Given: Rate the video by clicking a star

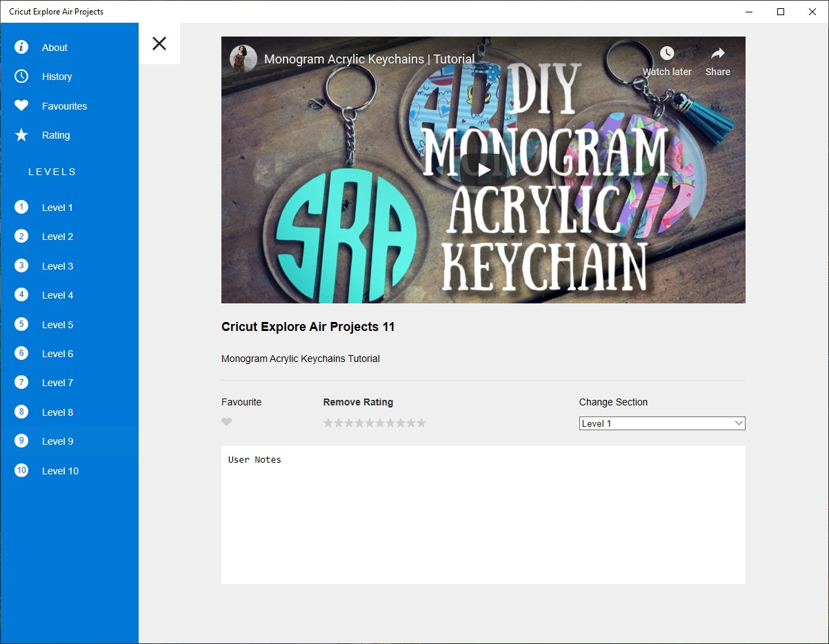Looking at the screenshot, I should pos(376,422).
